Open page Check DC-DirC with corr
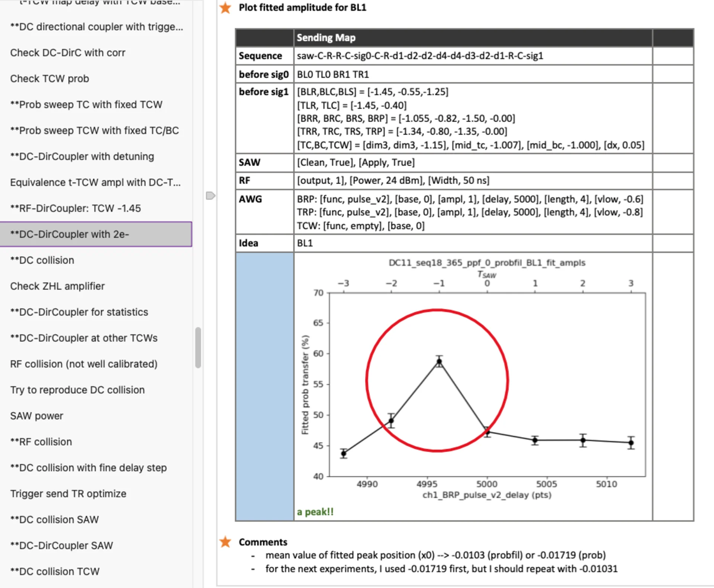This screenshot has height=588, width=714. click(x=96, y=53)
